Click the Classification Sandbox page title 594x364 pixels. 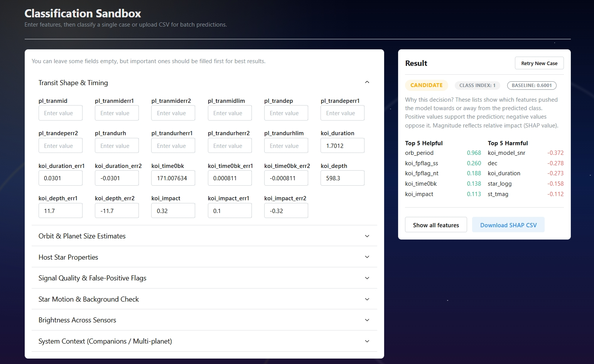83,13
